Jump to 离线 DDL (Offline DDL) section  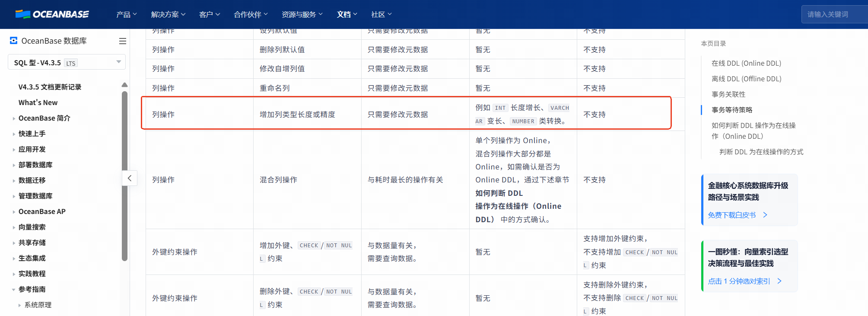click(746, 79)
